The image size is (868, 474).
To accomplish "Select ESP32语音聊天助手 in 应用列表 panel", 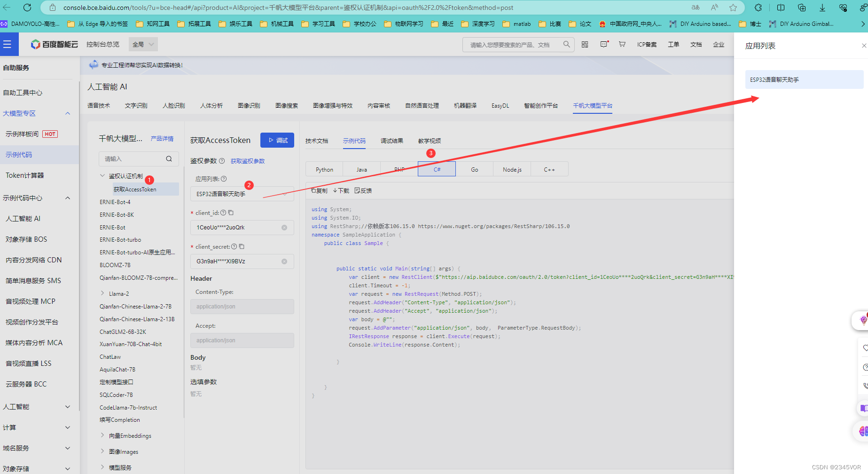I will pyautogui.click(x=804, y=79).
